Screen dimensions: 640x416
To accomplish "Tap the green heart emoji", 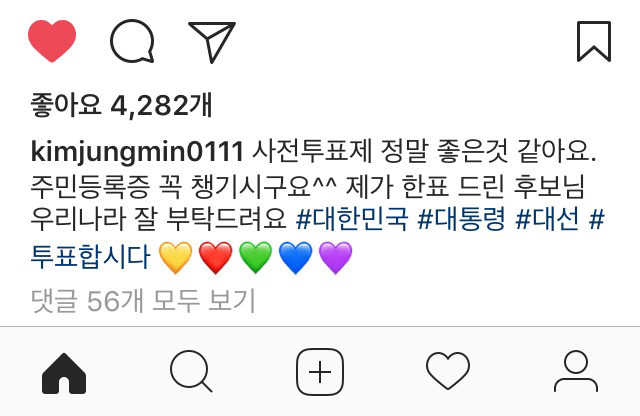I will click(x=256, y=257).
